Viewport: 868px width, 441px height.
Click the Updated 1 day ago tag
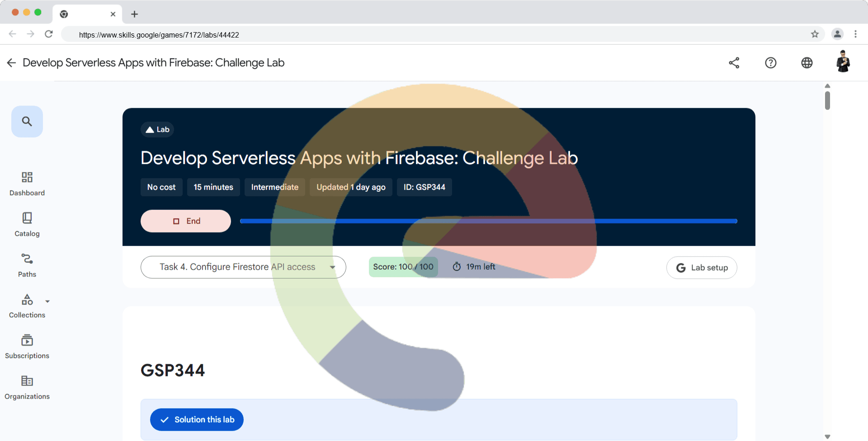coord(351,187)
